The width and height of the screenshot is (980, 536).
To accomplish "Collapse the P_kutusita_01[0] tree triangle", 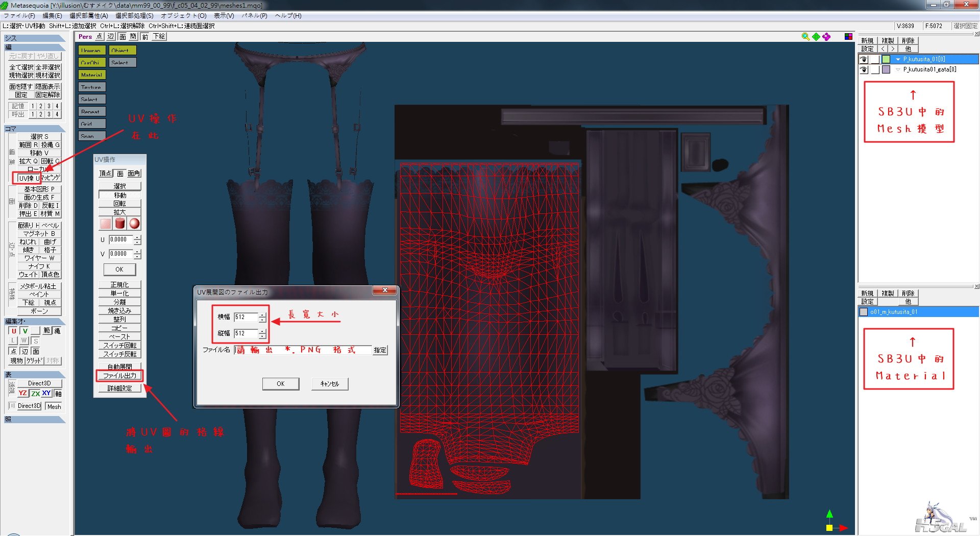I will tap(898, 59).
